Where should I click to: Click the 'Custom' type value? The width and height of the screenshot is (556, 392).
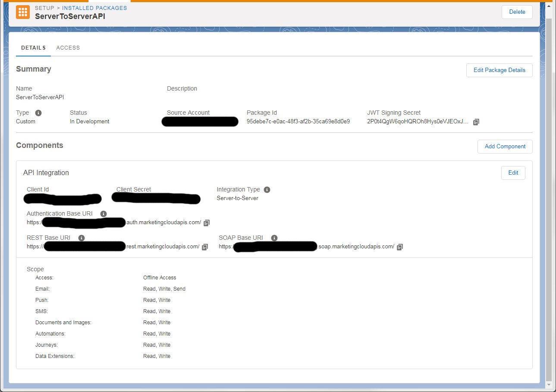click(x=25, y=122)
